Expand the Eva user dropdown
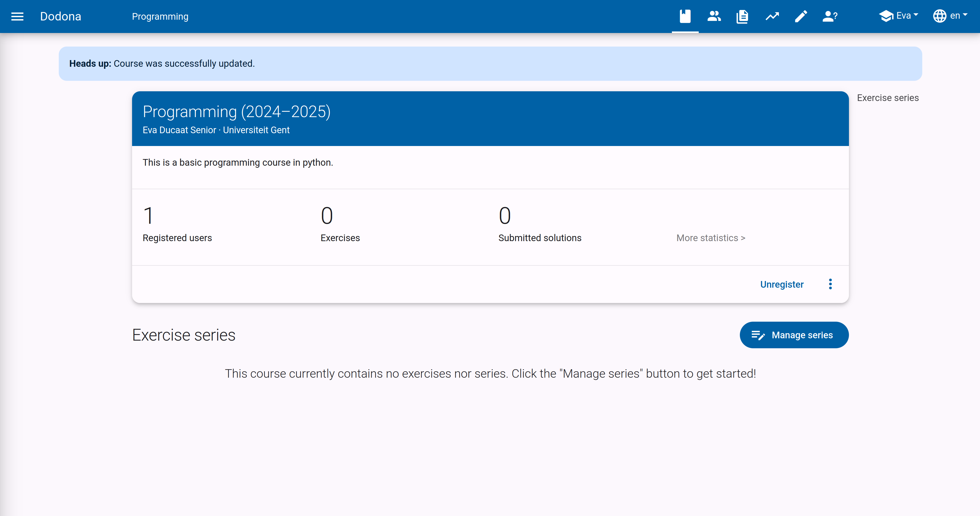The width and height of the screenshot is (980, 516). [899, 16]
